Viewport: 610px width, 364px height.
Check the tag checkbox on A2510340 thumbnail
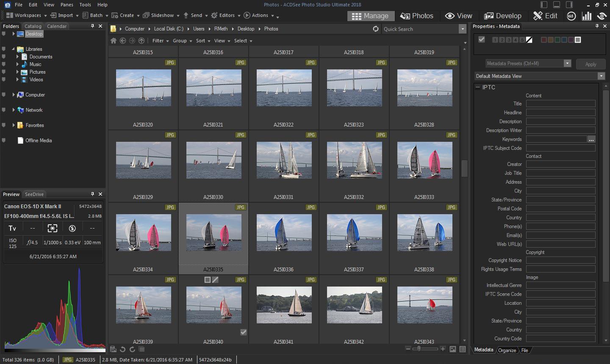click(244, 332)
